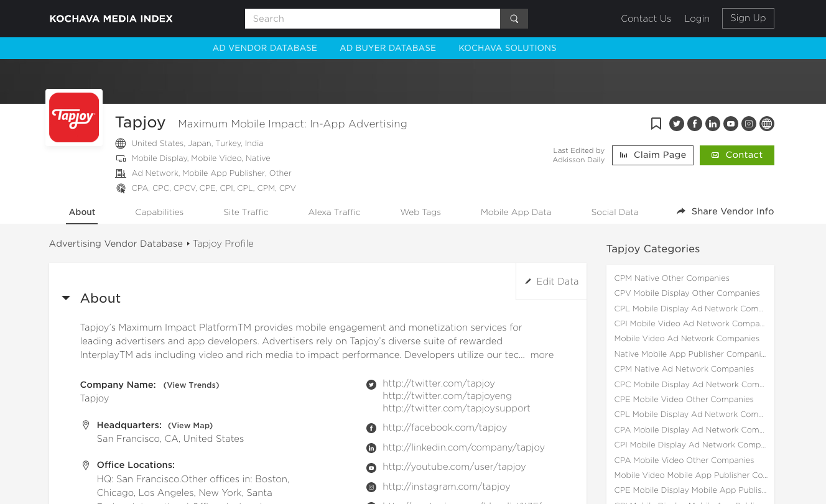Click the search magnifier button
This screenshot has height=504, width=826.
point(514,19)
